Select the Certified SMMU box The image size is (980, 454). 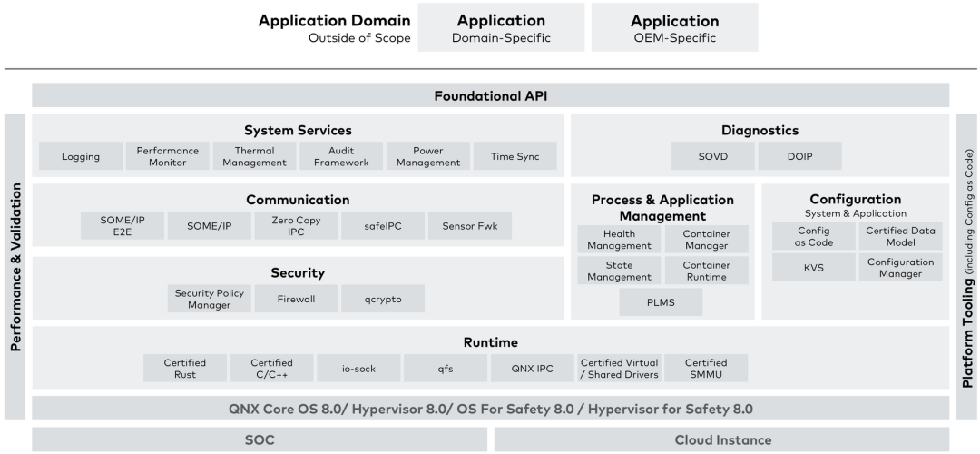[706, 369]
